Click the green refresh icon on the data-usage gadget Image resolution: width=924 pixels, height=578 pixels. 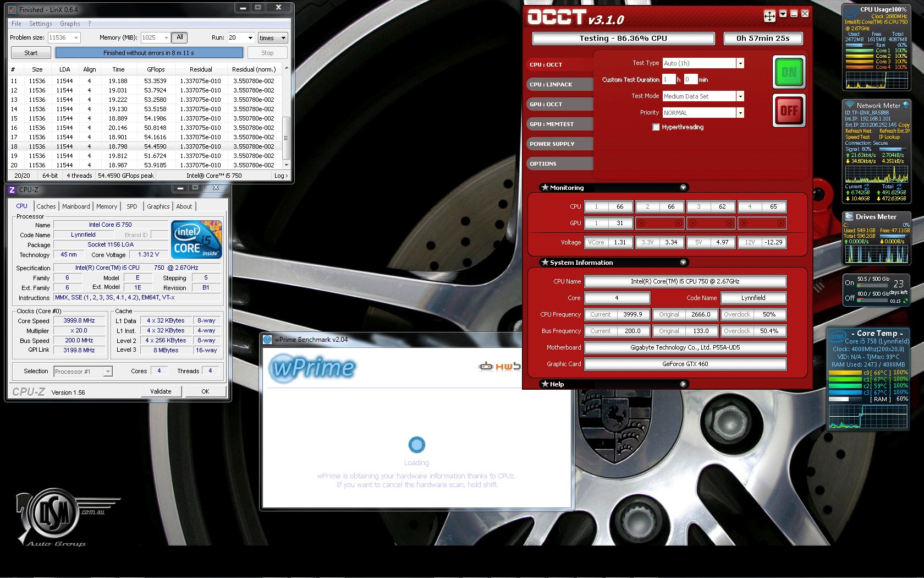point(905,301)
